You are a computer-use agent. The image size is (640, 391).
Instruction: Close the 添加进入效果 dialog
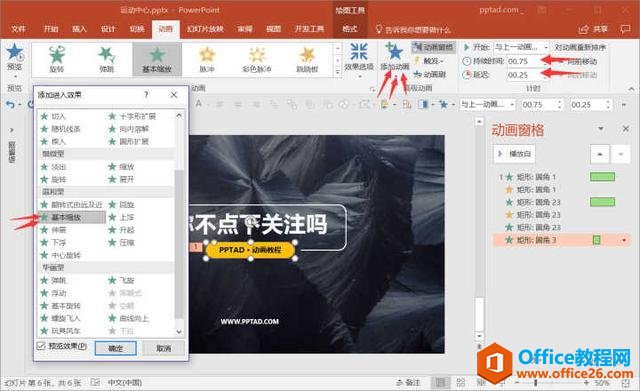[174, 95]
